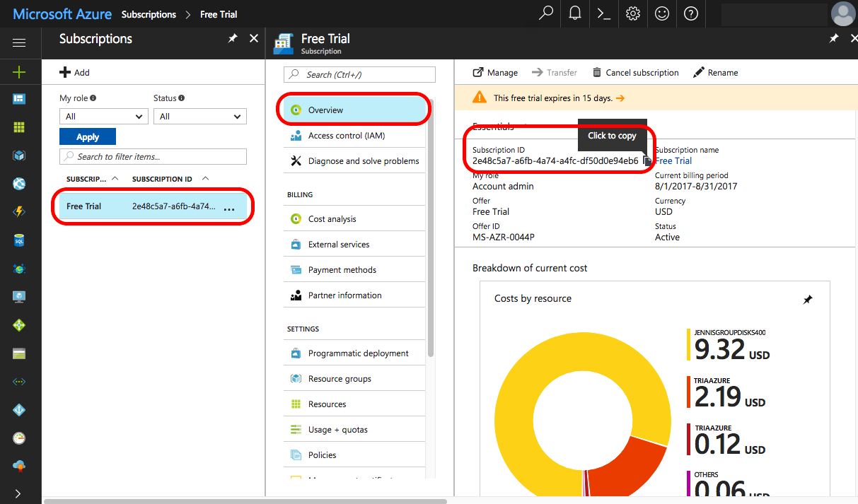The height and width of the screenshot is (504, 858).
Task: Pin the Costs by resource chart
Action: tap(808, 300)
